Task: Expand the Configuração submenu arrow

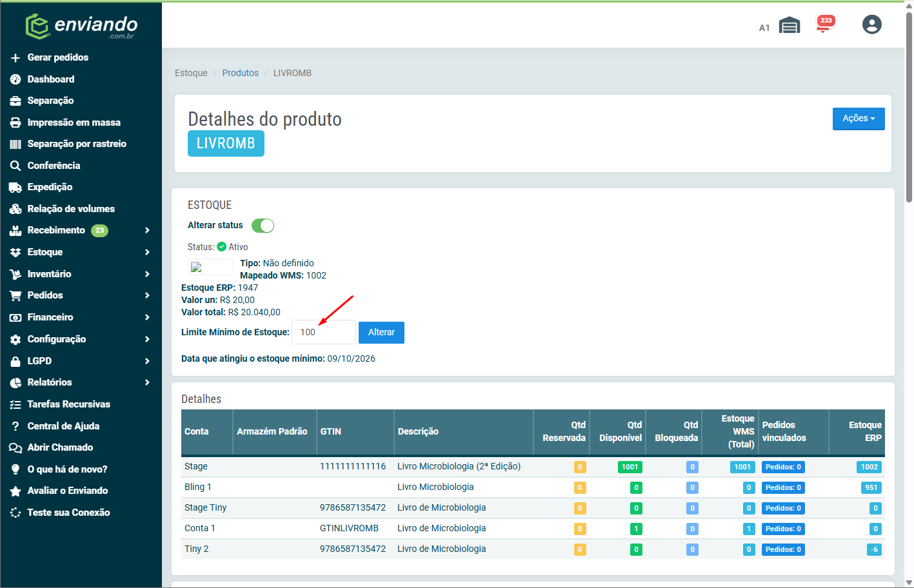Action: click(x=148, y=339)
